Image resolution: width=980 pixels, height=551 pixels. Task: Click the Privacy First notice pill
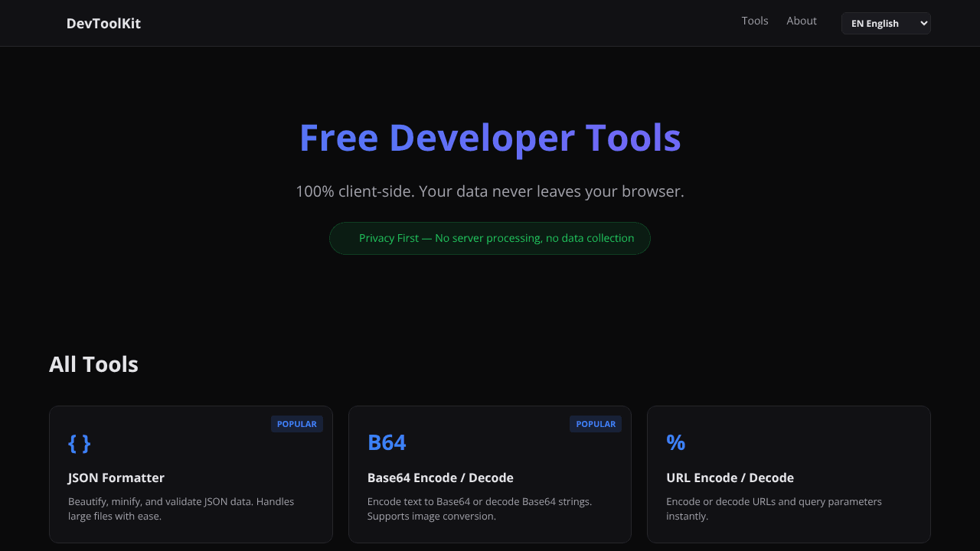tap(490, 238)
